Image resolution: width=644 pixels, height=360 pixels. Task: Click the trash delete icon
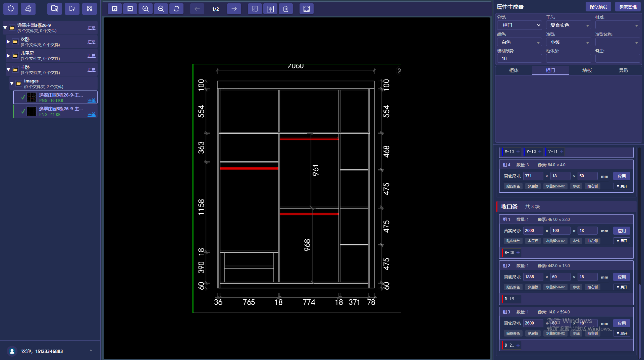pos(286,9)
